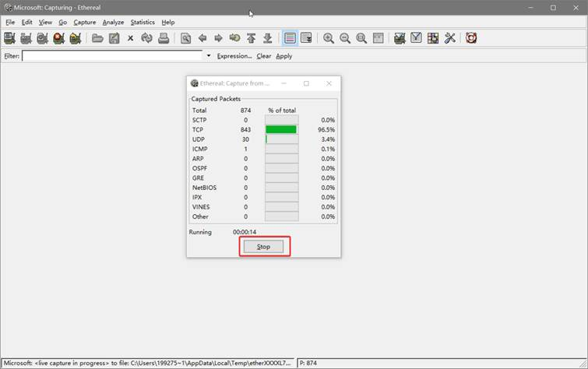Minimize the Ethereal capture dialog
588x369 pixels.
coord(283,83)
